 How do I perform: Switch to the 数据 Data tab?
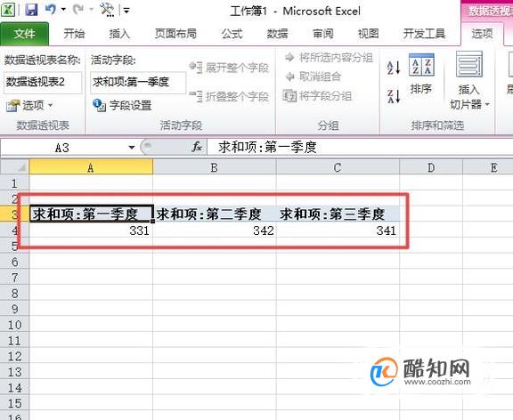[x=277, y=34]
